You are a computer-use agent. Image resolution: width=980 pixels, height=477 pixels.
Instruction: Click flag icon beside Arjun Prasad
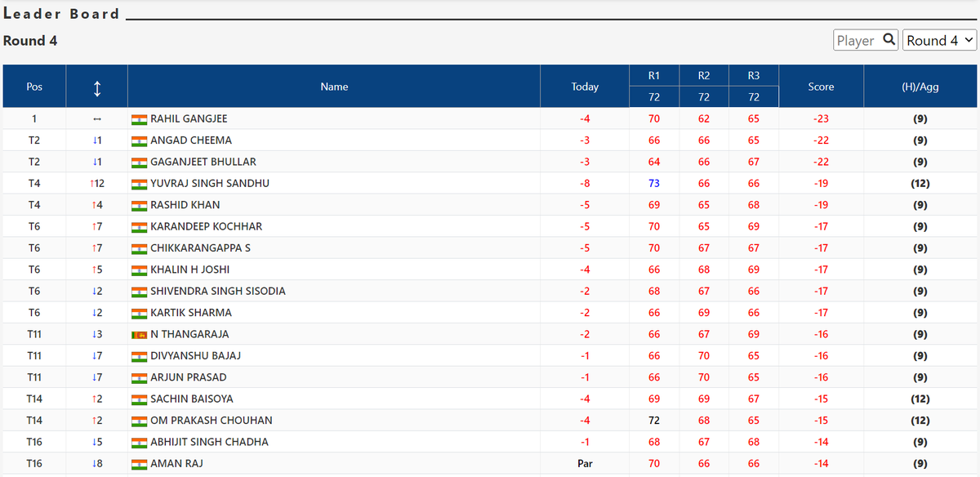[139, 378]
